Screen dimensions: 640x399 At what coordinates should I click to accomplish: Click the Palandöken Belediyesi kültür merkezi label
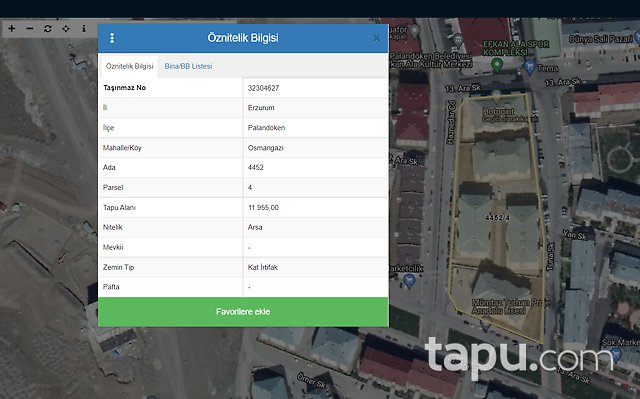[431, 60]
